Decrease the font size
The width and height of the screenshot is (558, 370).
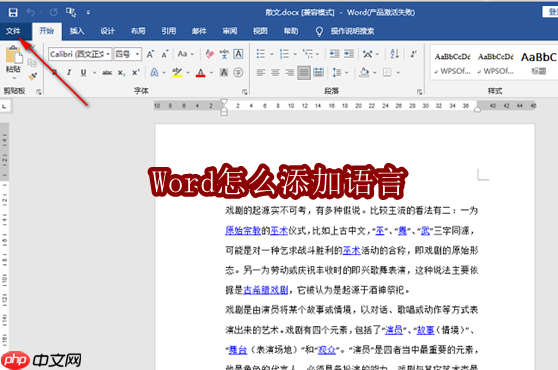coord(165,54)
